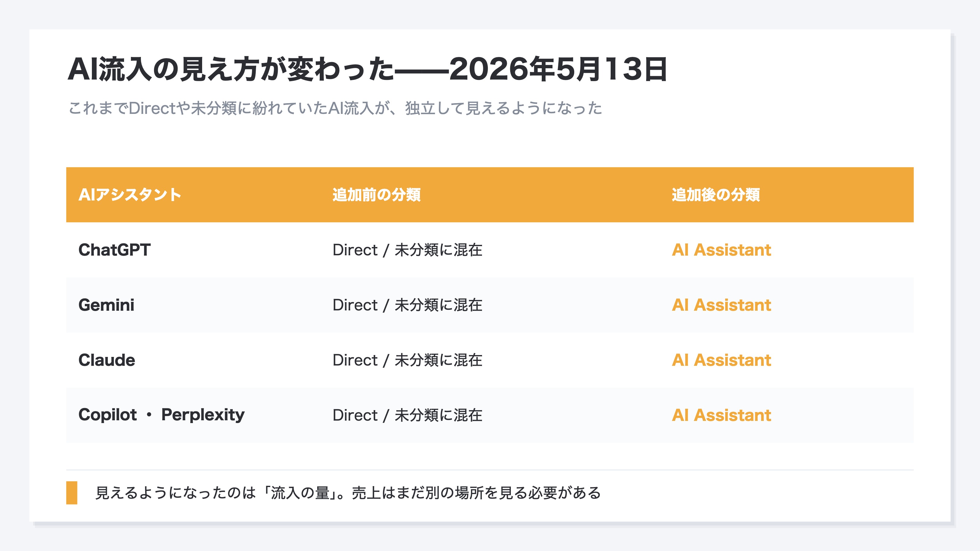Click Direct / 未分類に混在 in Claude row
Screen dimensions: 980x551
coord(407,360)
